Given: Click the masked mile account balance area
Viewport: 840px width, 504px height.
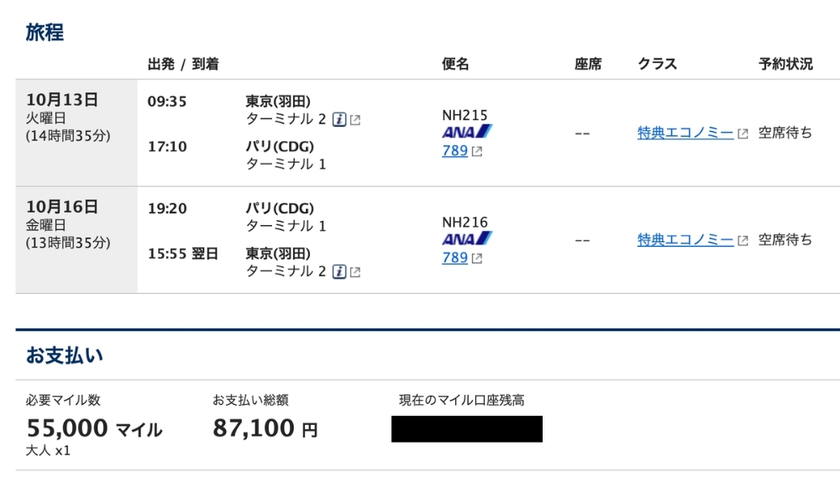Looking at the screenshot, I should pos(466,429).
